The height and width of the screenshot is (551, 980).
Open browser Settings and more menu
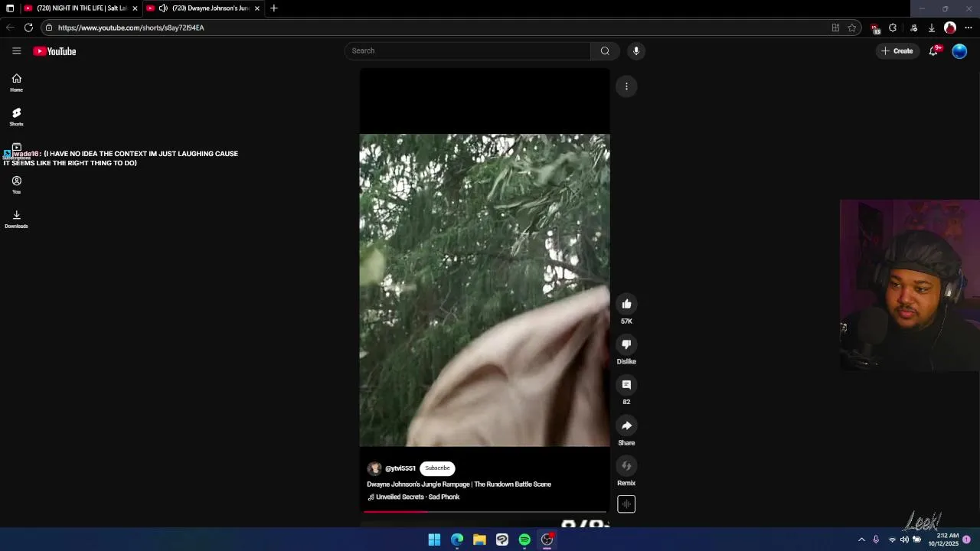point(969,28)
